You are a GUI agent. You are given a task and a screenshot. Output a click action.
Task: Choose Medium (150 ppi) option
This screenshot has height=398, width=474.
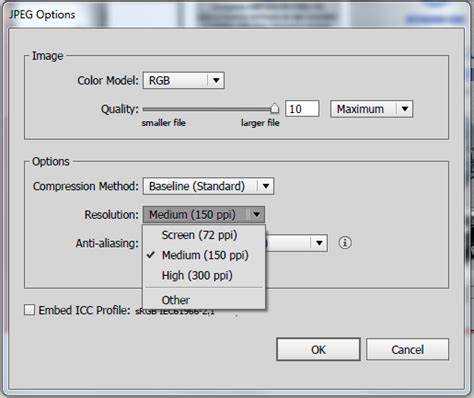pyautogui.click(x=204, y=255)
